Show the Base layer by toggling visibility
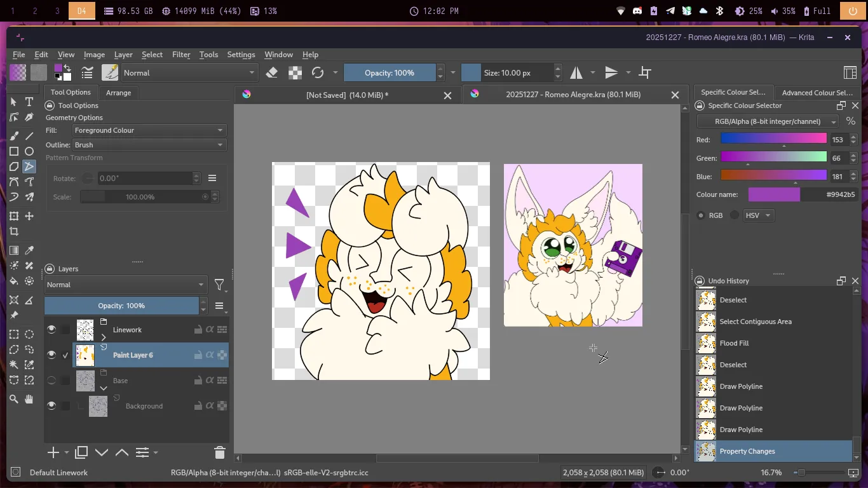 point(51,381)
